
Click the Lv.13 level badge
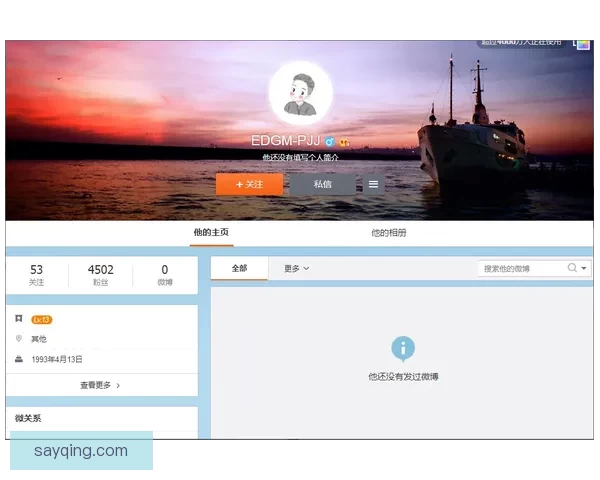pos(41,320)
